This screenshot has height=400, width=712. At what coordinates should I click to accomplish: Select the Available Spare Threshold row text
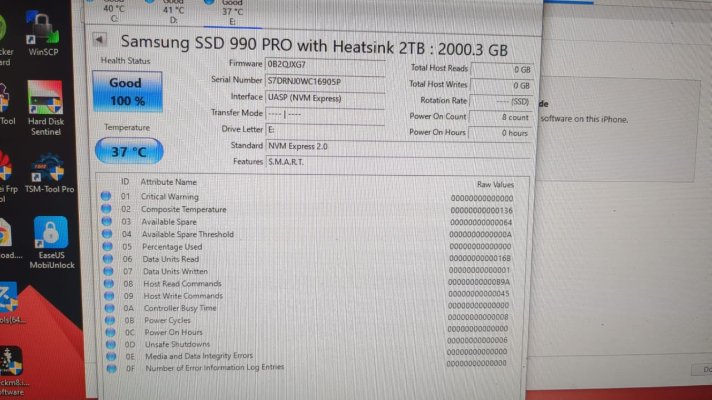(188, 234)
